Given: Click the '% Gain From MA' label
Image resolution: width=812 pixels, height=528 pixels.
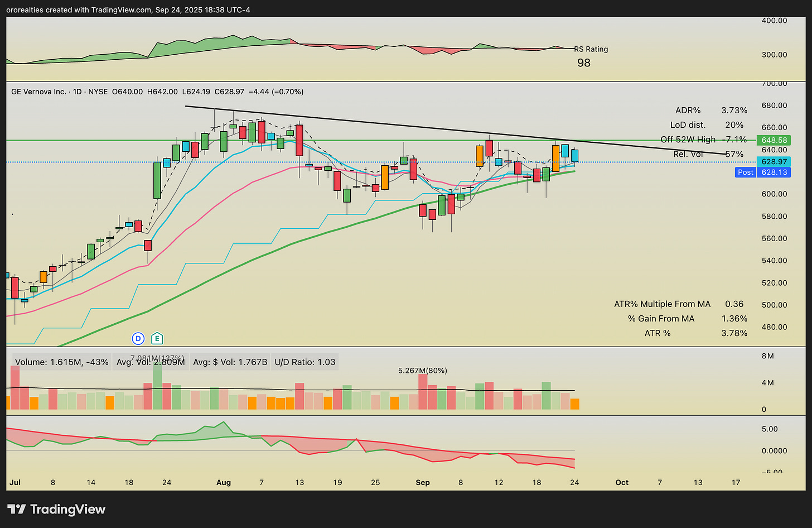Looking at the screenshot, I should tap(661, 319).
